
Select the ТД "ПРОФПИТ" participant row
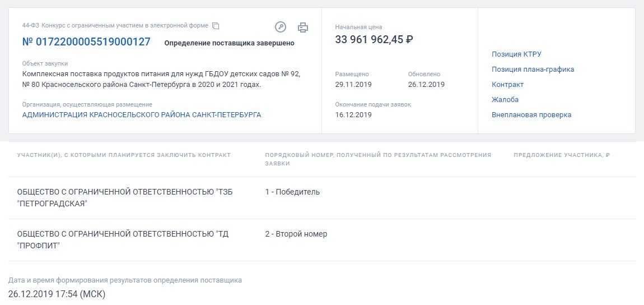pos(123,239)
